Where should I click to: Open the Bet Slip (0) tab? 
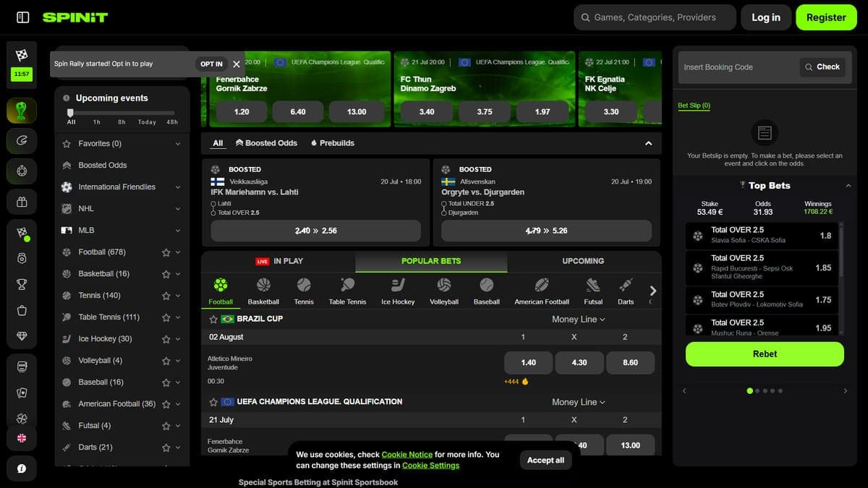coord(694,106)
